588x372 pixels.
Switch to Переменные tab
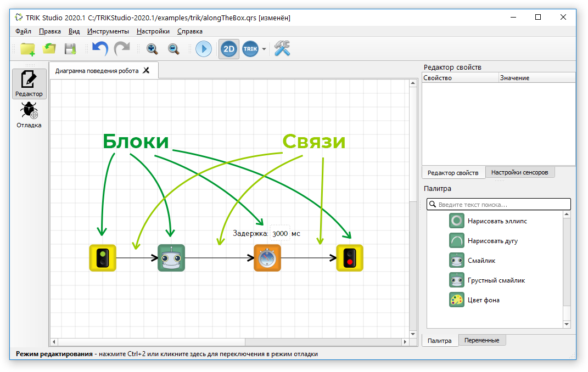click(482, 340)
